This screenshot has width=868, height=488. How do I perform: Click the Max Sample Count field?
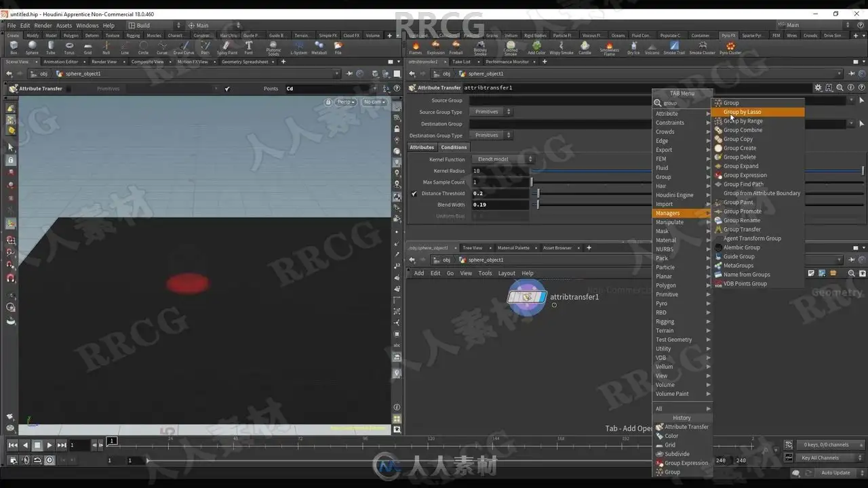click(x=500, y=182)
